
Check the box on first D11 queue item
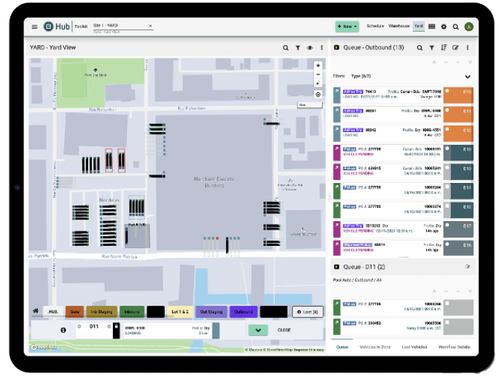(448, 303)
